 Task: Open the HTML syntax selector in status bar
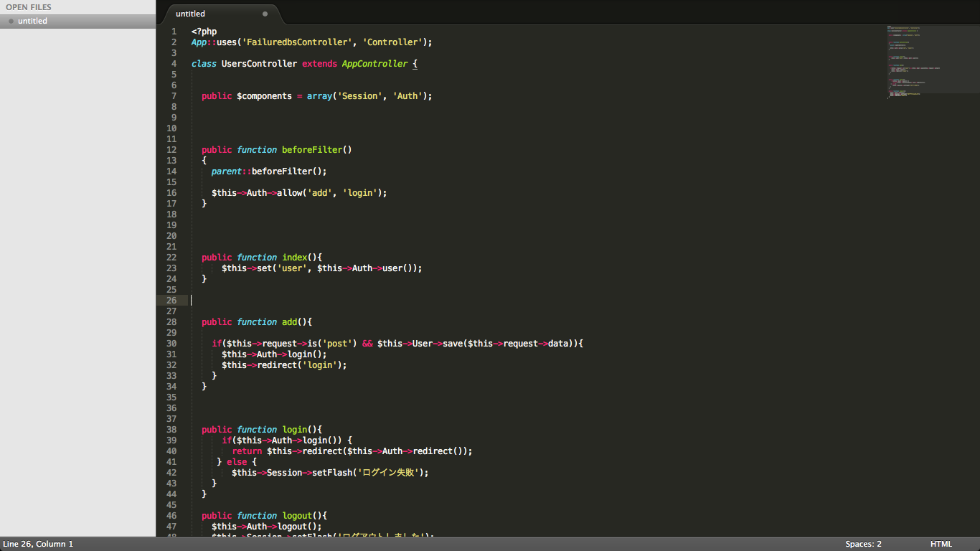pyautogui.click(x=941, y=544)
